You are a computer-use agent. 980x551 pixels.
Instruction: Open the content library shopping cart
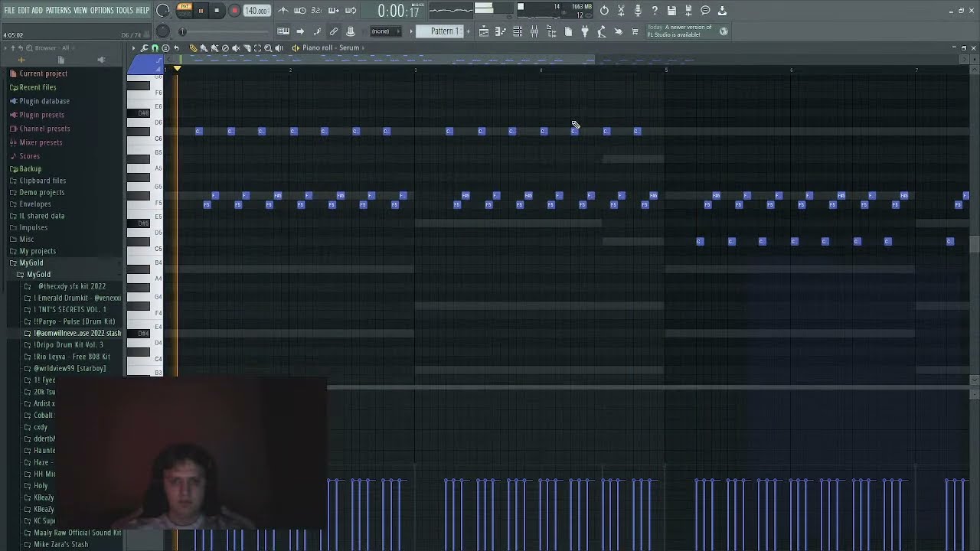coord(635,31)
